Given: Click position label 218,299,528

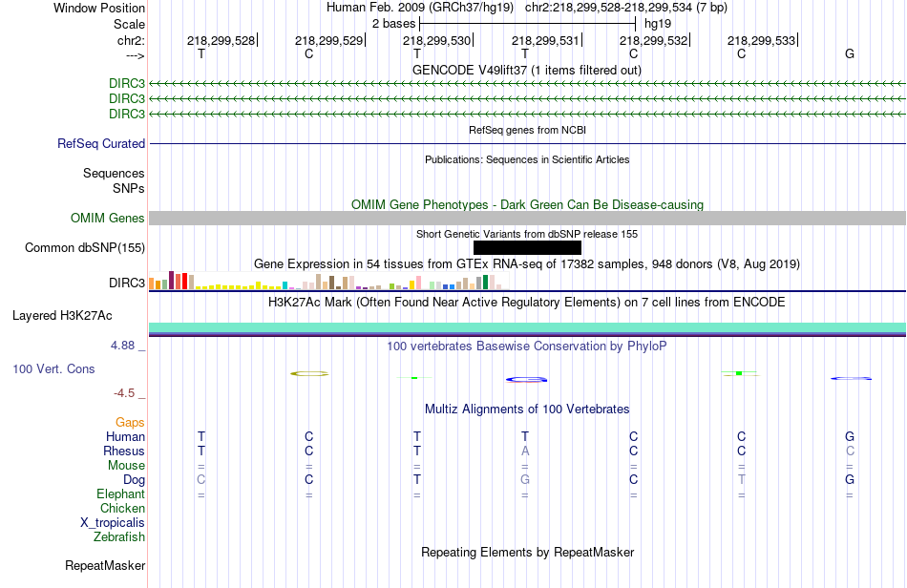Looking at the screenshot, I should click(x=221, y=40).
